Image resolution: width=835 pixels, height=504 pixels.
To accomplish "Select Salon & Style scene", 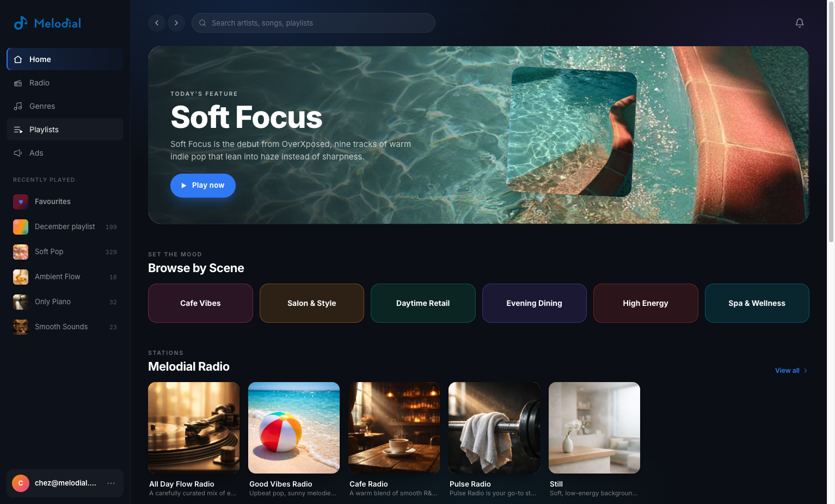I will tap(312, 303).
